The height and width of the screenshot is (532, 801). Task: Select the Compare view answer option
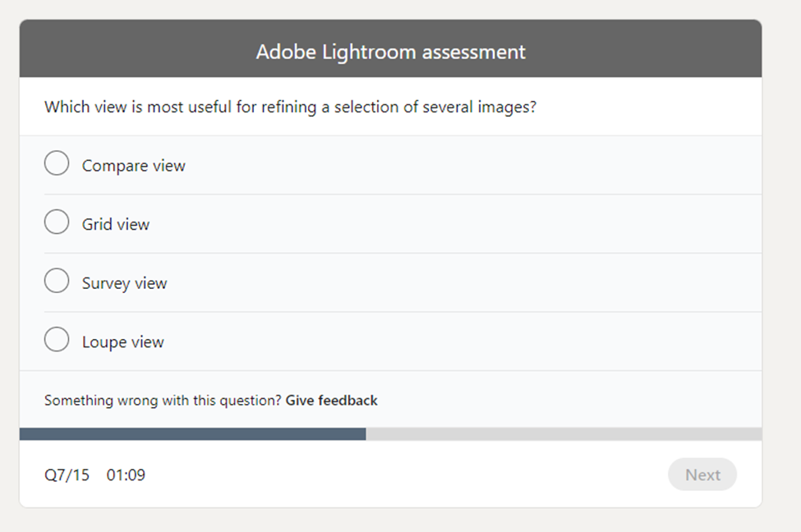tap(56, 163)
